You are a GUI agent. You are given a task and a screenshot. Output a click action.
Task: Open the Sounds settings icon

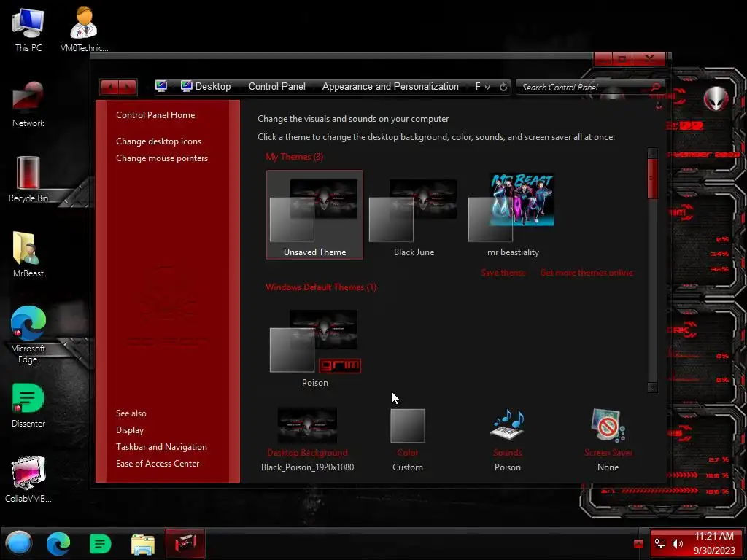(x=508, y=425)
